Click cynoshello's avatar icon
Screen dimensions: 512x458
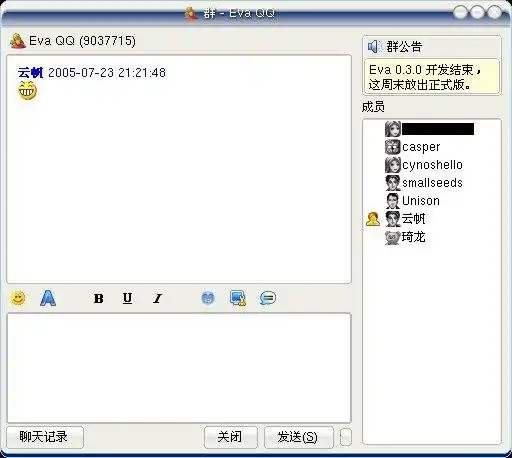(393, 165)
